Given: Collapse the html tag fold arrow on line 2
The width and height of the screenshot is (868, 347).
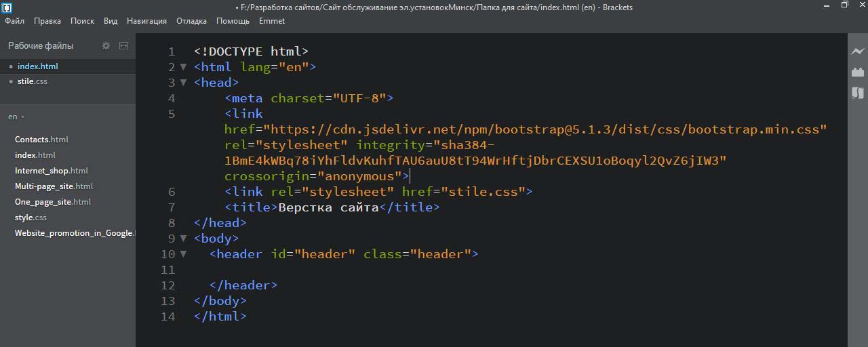Looking at the screenshot, I should [183, 67].
